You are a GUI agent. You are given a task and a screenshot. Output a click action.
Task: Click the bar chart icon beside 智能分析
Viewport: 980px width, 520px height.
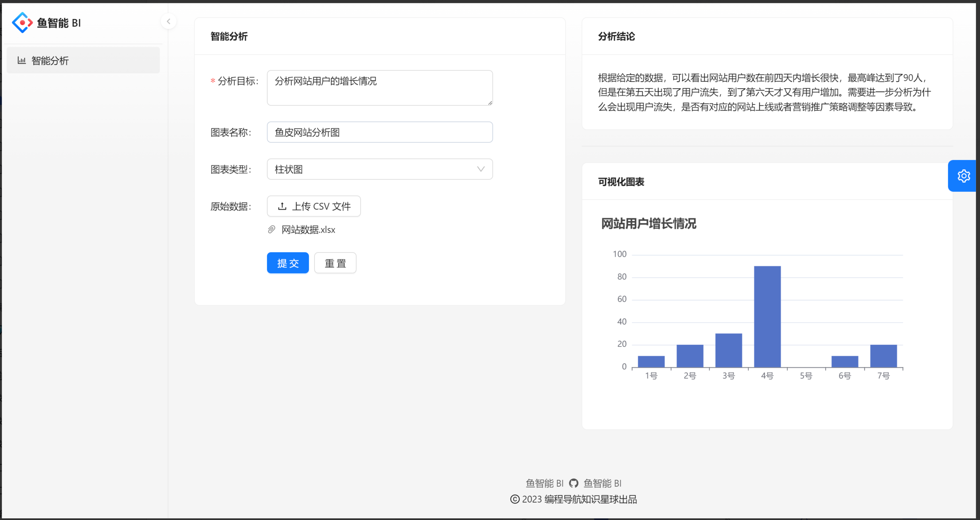[x=22, y=60]
